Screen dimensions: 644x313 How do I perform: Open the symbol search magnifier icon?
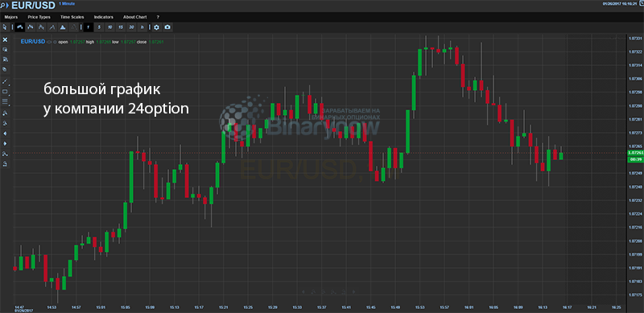(x=3, y=6)
